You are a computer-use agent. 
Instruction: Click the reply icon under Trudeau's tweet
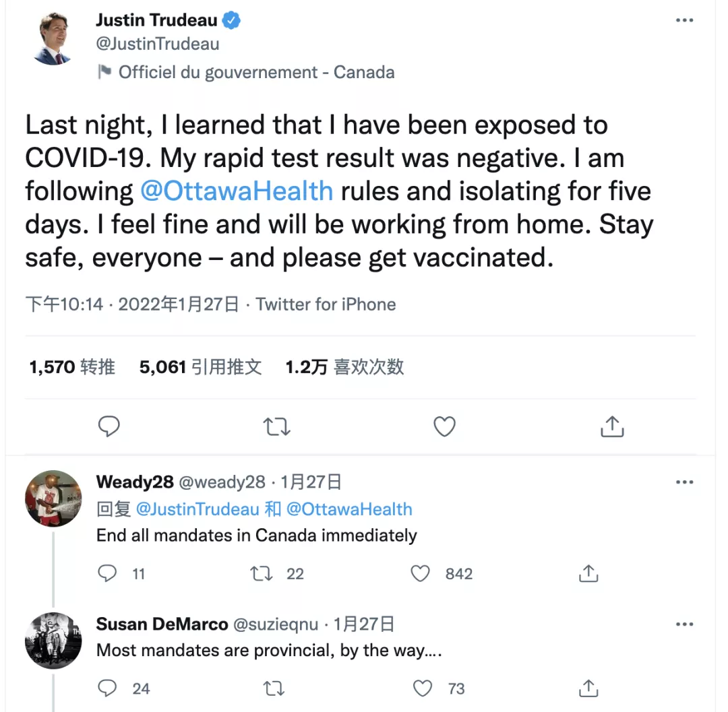[109, 426]
